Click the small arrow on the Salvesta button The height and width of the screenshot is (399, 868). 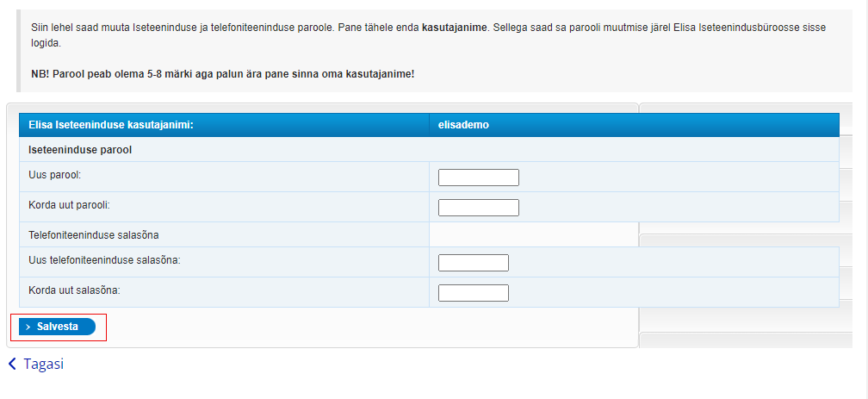(x=28, y=327)
